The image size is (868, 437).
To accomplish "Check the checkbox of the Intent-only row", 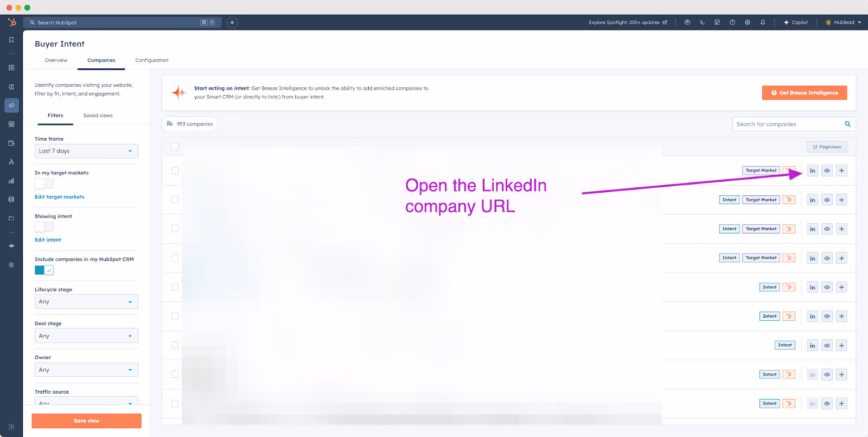I will [175, 345].
